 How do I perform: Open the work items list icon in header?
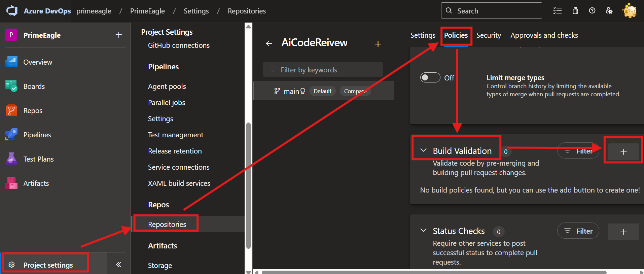click(557, 11)
